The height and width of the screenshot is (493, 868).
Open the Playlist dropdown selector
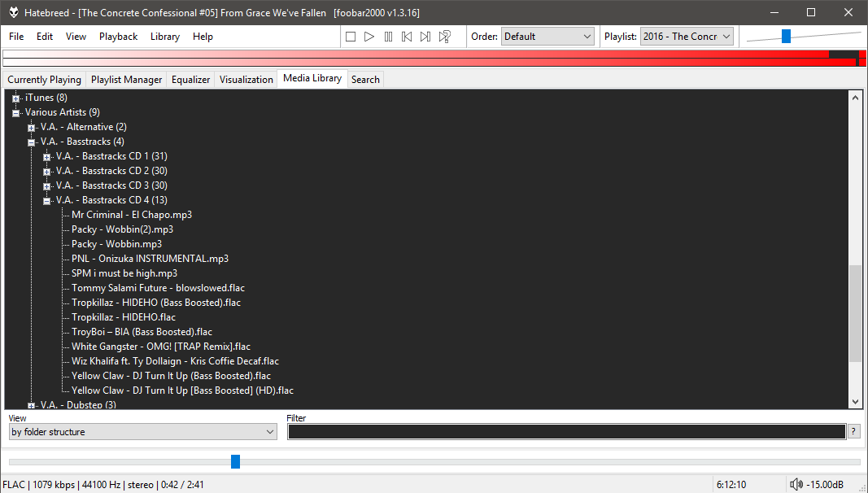tap(687, 37)
